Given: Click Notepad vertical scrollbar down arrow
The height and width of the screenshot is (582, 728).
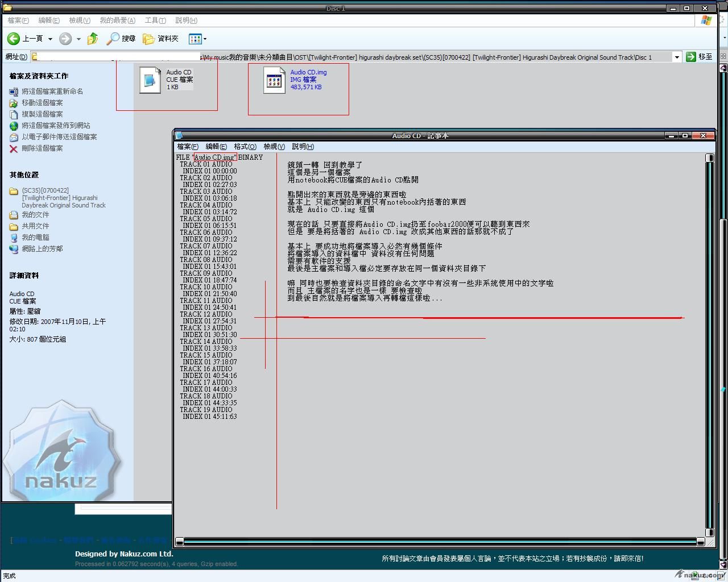Looking at the screenshot, I should point(709,533).
